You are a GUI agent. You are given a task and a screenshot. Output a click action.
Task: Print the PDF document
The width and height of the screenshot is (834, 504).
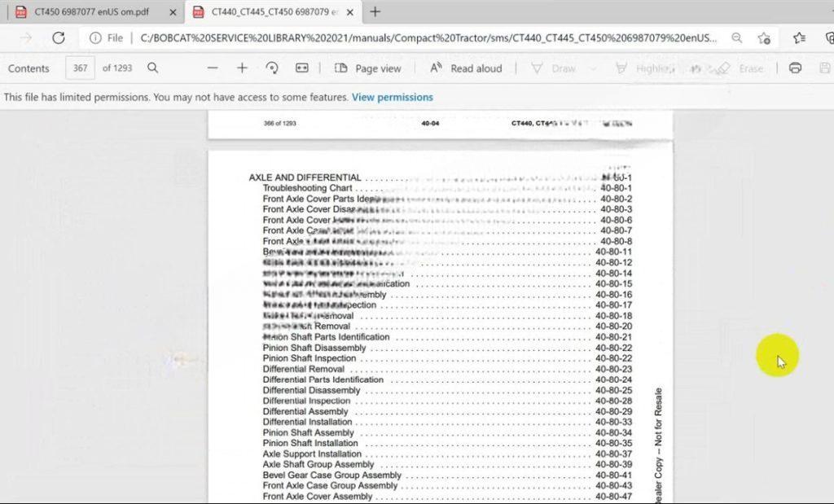(795, 68)
